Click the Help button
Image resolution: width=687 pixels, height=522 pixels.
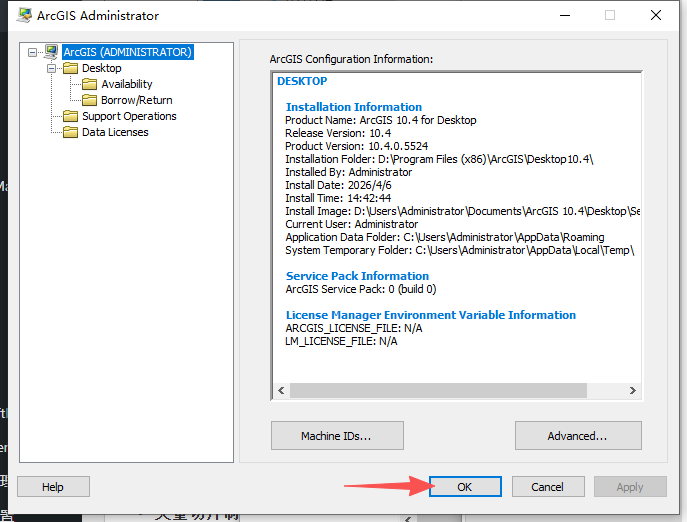pos(53,487)
